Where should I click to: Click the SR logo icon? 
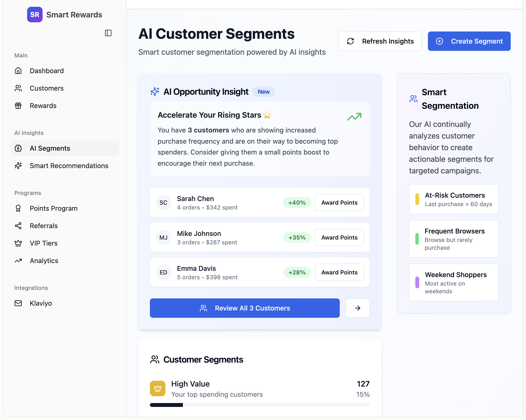[35, 15]
